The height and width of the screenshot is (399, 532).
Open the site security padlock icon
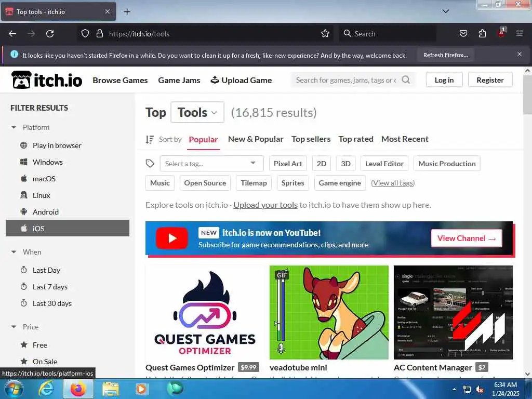click(x=99, y=34)
